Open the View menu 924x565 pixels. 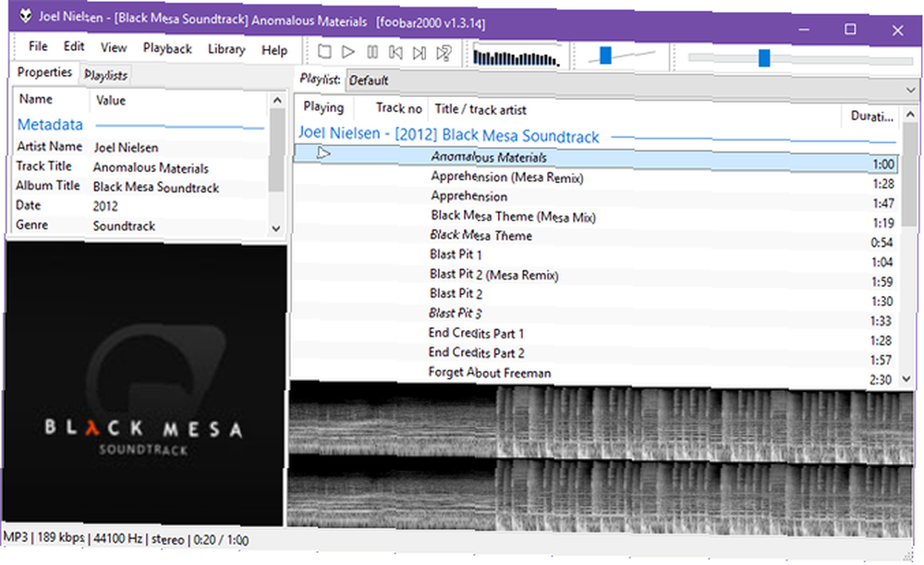pos(113,47)
